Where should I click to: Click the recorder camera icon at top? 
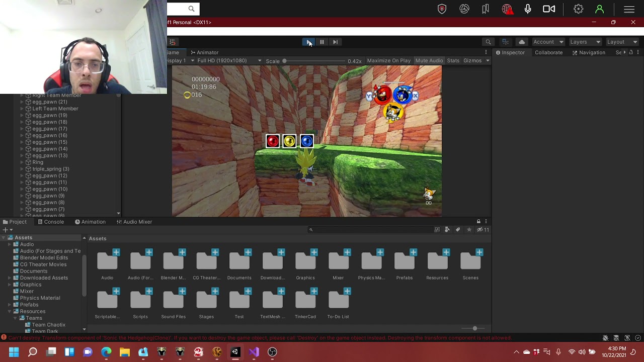[549, 9]
